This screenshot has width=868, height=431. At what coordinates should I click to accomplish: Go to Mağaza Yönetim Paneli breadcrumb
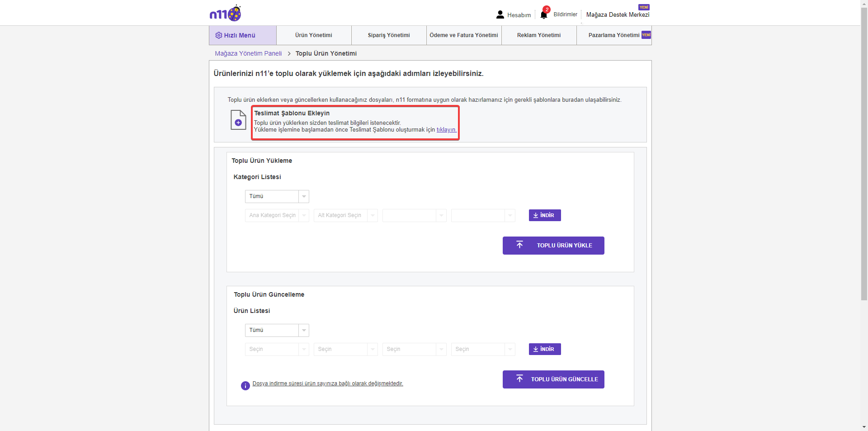(248, 53)
